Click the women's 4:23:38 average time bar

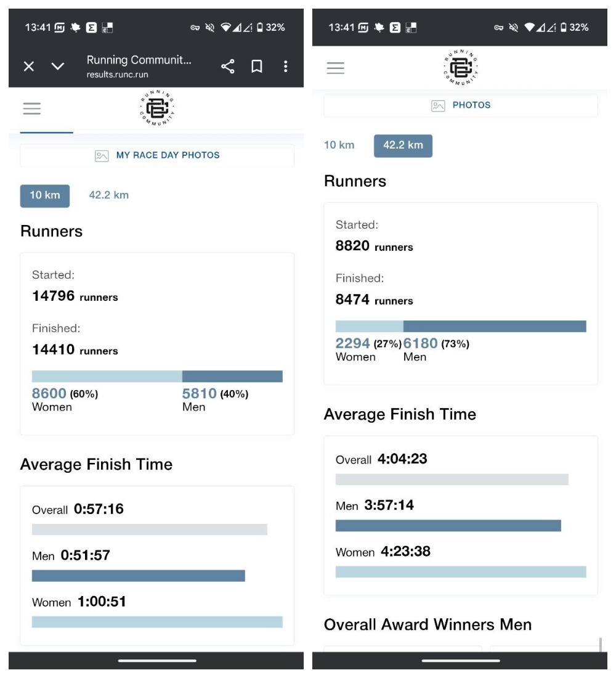click(x=461, y=571)
